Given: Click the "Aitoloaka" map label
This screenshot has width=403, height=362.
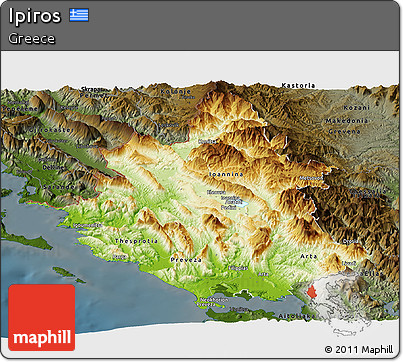Looking at the screenshot, I should click(x=297, y=316).
